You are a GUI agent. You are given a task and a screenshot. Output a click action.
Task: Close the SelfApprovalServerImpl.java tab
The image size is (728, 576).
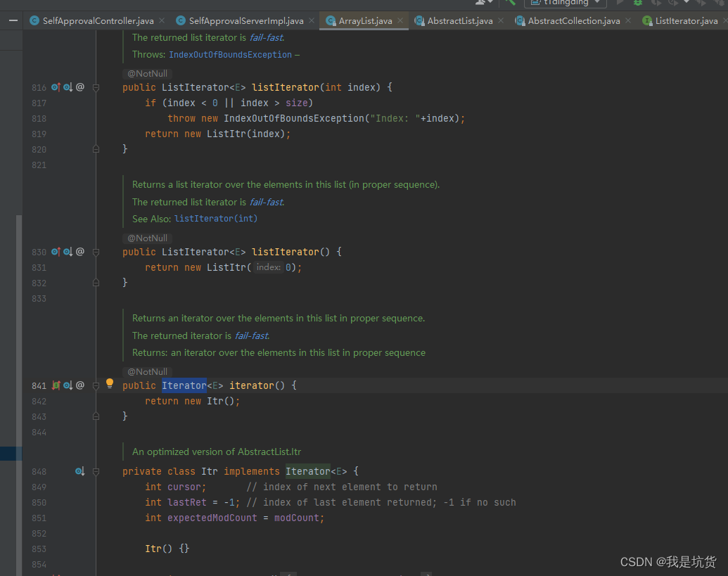tap(312, 20)
